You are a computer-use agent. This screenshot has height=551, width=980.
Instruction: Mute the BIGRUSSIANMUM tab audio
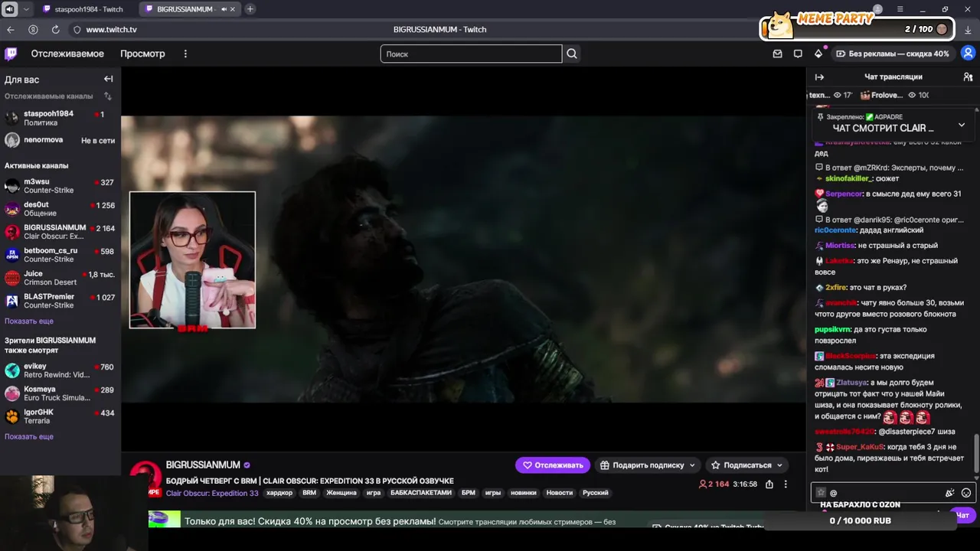224,9
